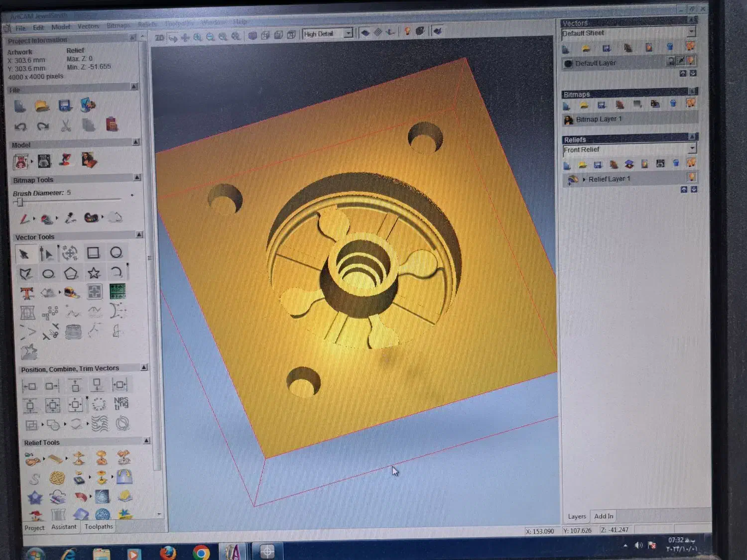Select the Create Rectangle vector tool
This screenshot has width=747, height=560.
pos(93,253)
